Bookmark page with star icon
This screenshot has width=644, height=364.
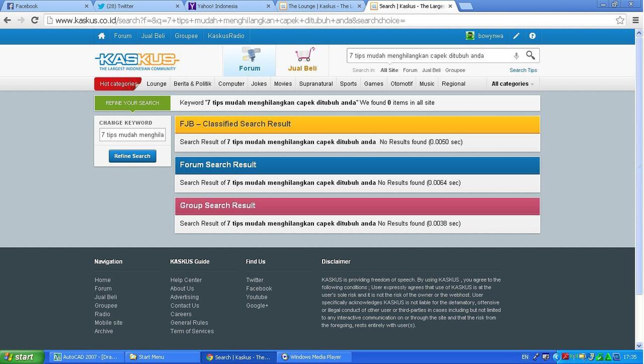tap(620, 20)
